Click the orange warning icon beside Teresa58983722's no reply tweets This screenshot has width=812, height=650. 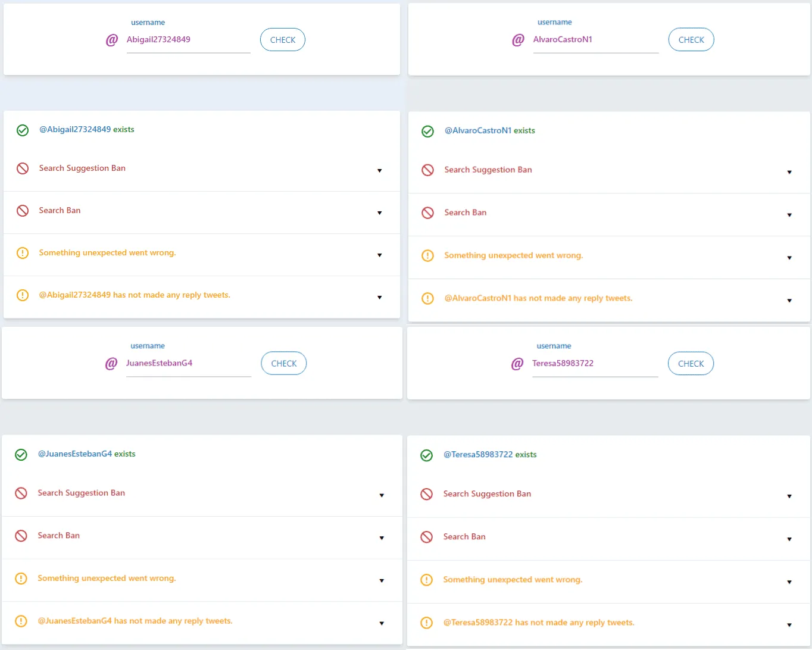tap(426, 623)
